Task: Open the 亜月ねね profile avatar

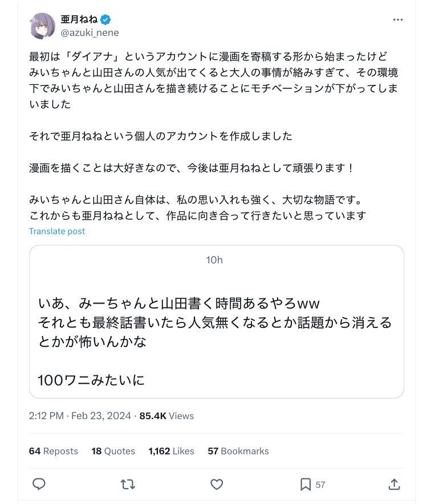Action: tap(42, 26)
